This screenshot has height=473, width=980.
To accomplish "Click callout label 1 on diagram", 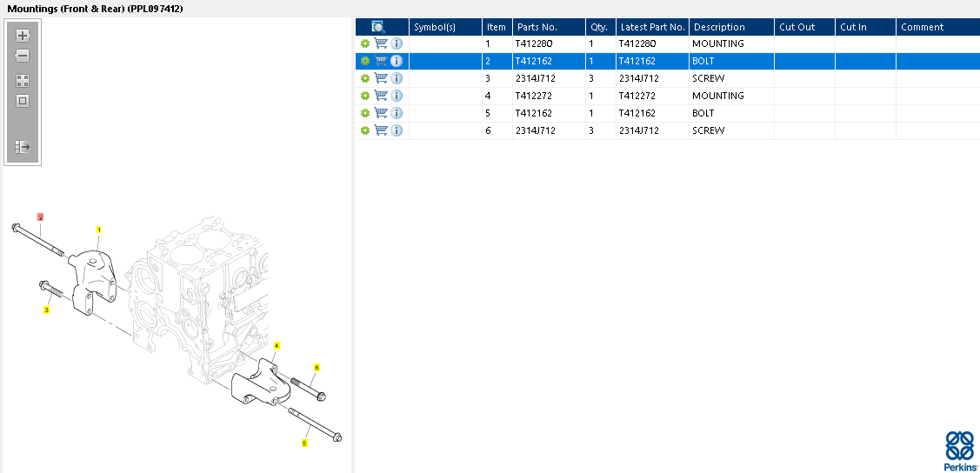I will click(x=98, y=230).
